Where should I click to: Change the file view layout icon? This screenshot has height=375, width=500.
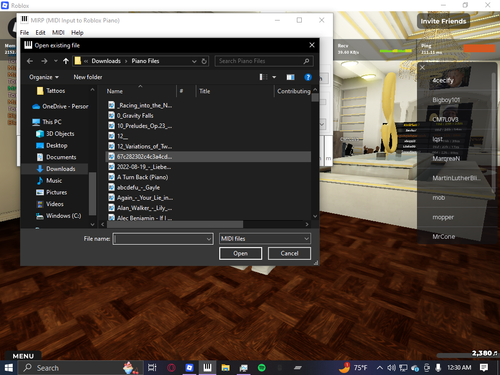click(263, 77)
